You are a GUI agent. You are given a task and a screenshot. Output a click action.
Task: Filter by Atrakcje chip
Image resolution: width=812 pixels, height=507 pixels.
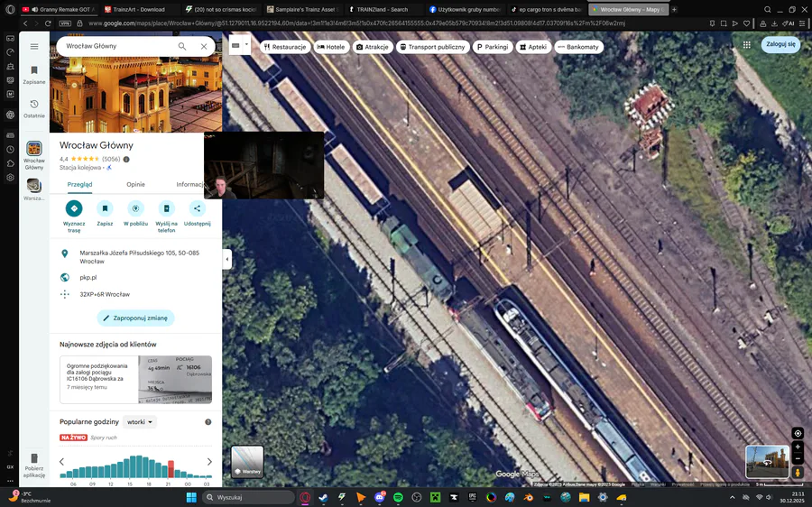[372, 47]
